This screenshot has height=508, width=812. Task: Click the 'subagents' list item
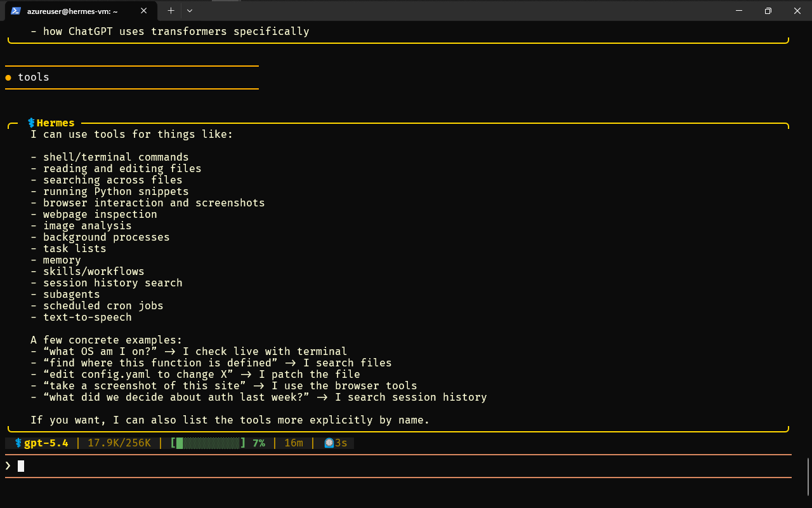point(65,294)
